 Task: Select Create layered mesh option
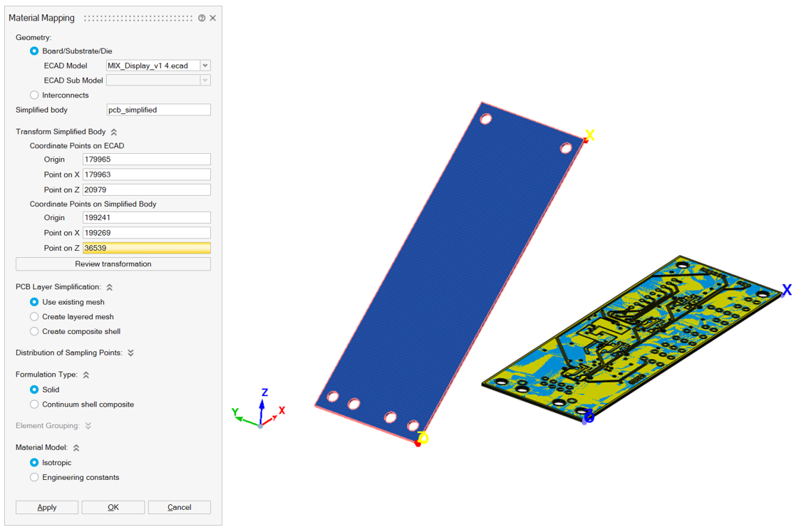tap(34, 316)
